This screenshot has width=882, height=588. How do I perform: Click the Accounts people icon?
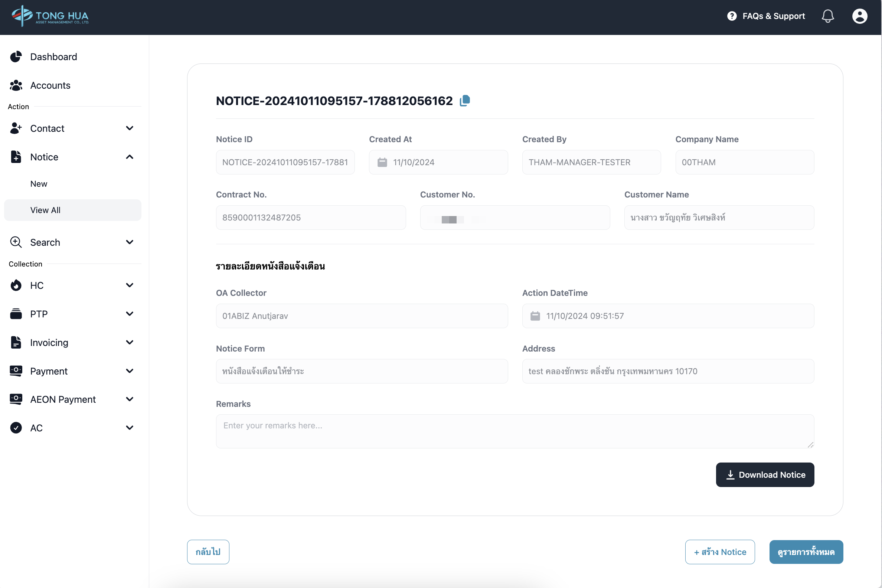tap(16, 85)
